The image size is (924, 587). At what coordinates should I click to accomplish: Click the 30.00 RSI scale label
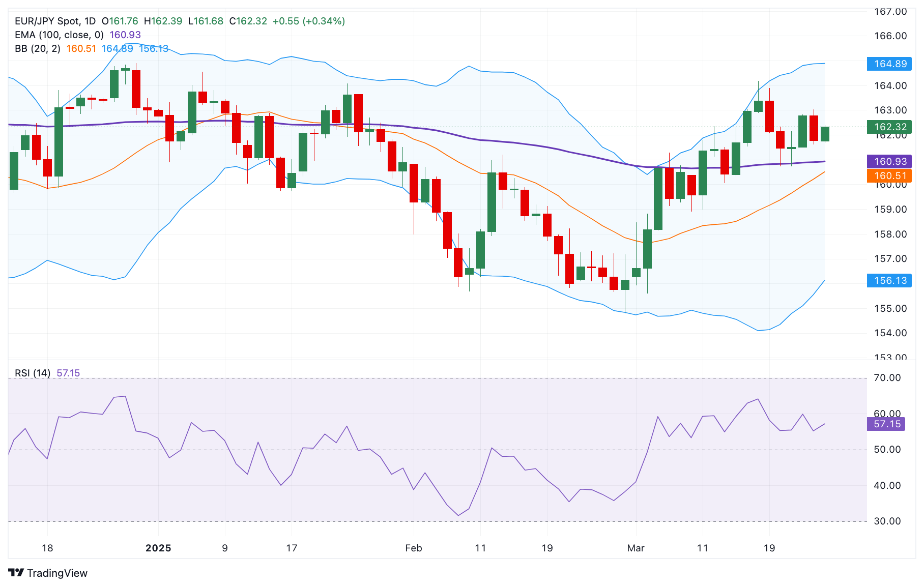pos(887,521)
